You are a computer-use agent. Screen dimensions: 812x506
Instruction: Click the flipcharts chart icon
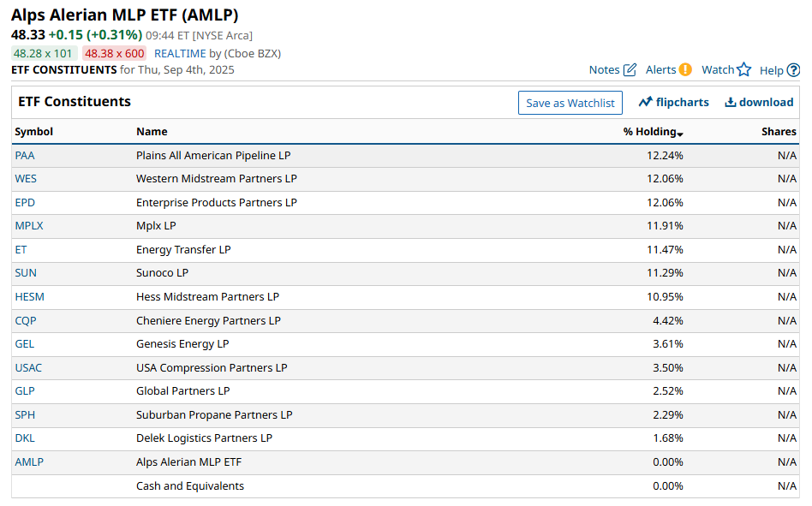pyautogui.click(x=645, y=102)
